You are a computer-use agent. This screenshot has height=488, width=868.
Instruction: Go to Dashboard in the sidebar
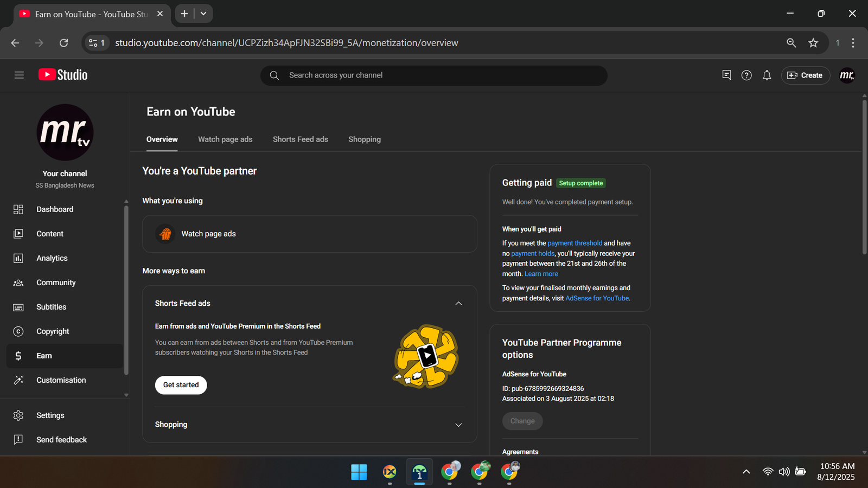65,209
